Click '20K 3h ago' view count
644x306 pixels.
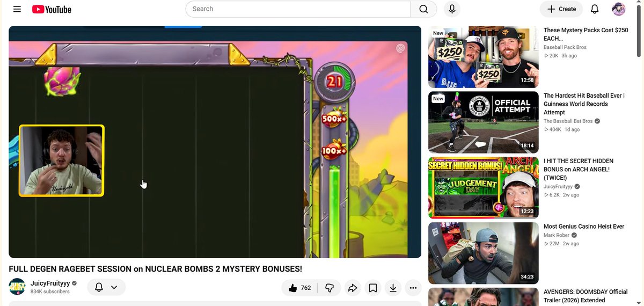560,56
